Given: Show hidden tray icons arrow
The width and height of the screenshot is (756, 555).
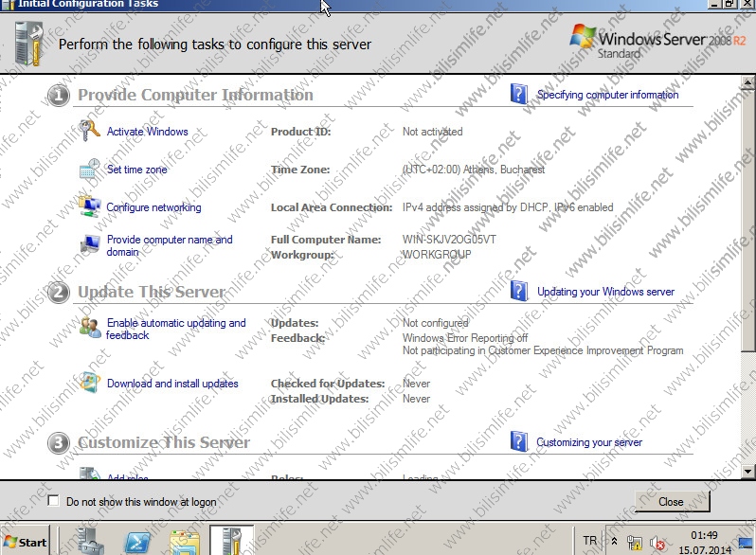Looking at the screenshot, I should (614, 541).
